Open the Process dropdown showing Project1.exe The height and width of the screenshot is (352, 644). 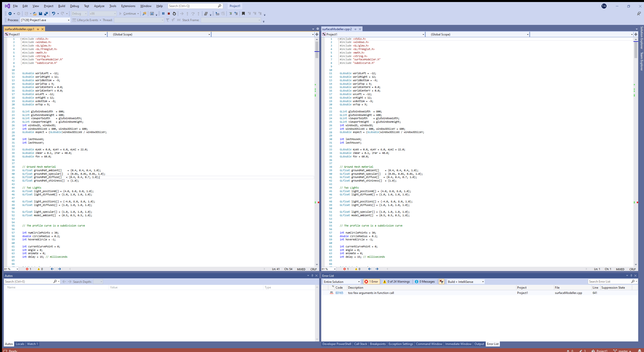45,20
